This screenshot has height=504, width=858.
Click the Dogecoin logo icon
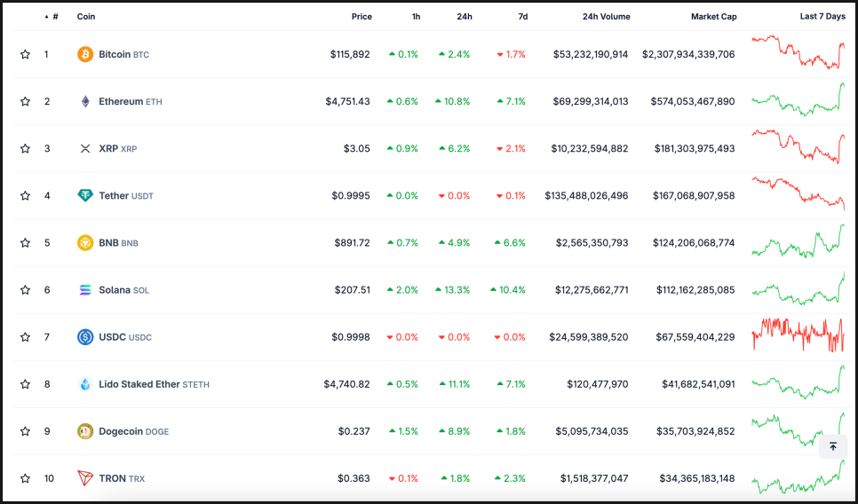click(85, 431)
